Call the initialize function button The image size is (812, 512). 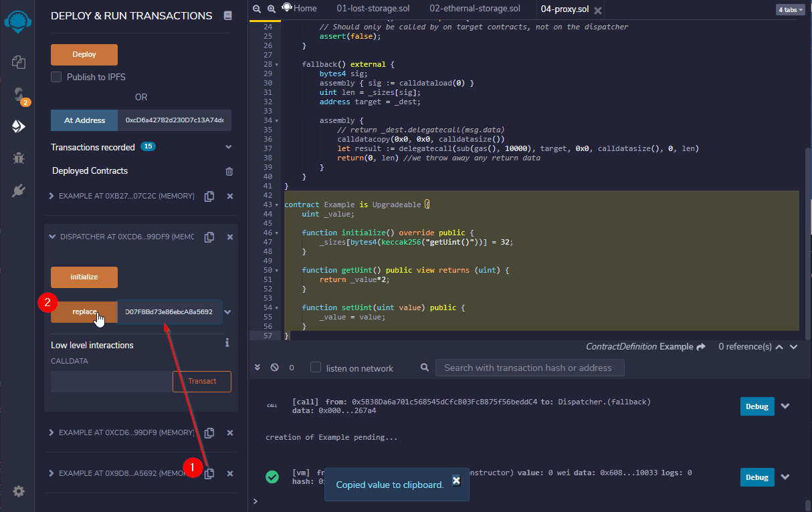(84, 277)
